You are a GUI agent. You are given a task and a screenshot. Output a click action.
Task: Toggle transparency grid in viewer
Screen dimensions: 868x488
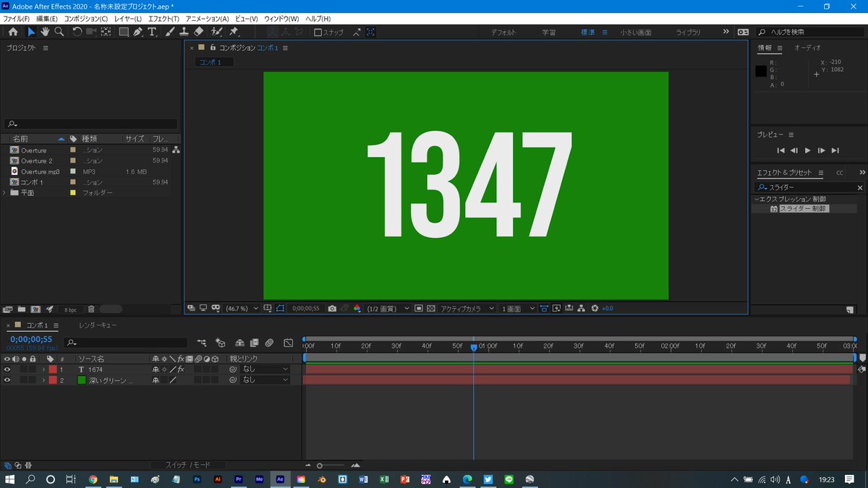pos(431,308)
